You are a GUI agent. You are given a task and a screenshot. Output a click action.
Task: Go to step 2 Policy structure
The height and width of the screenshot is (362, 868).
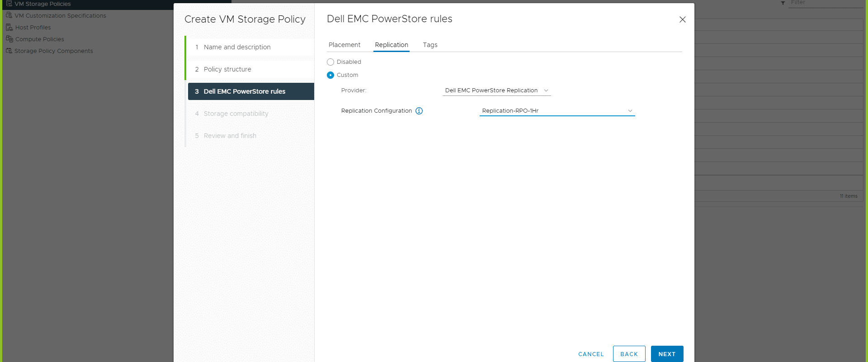[x=251, y=69]
